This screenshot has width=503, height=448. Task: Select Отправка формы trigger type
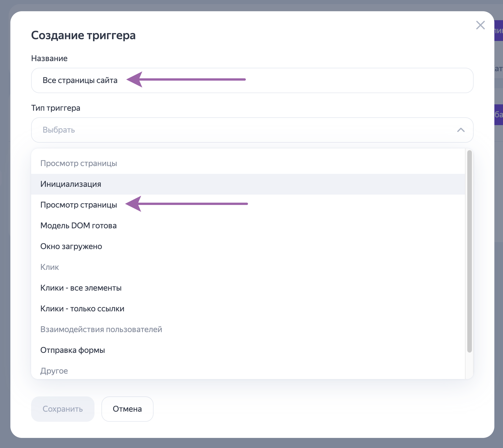pos(73,350)
